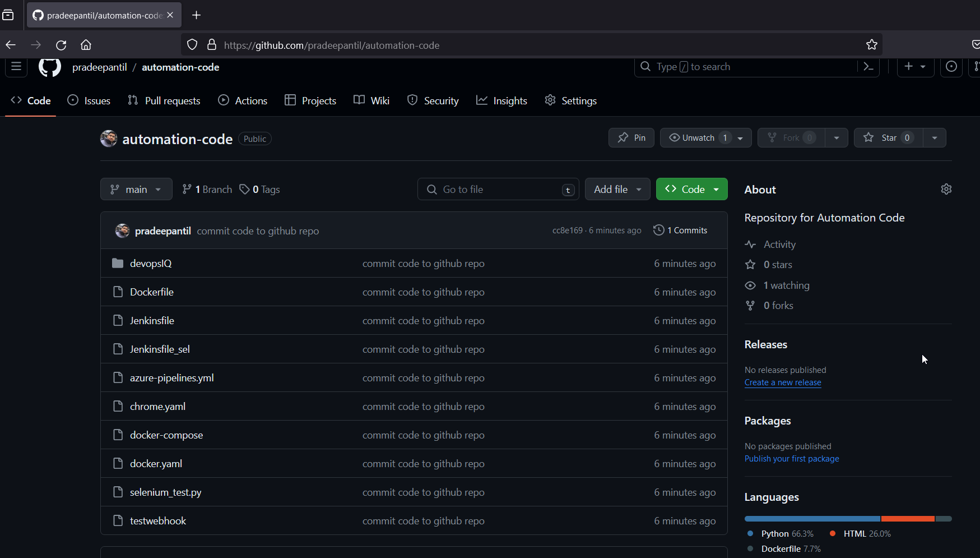Open the 0 Tags link
This screenshot has width=980, height=558.
coord(259,190)
